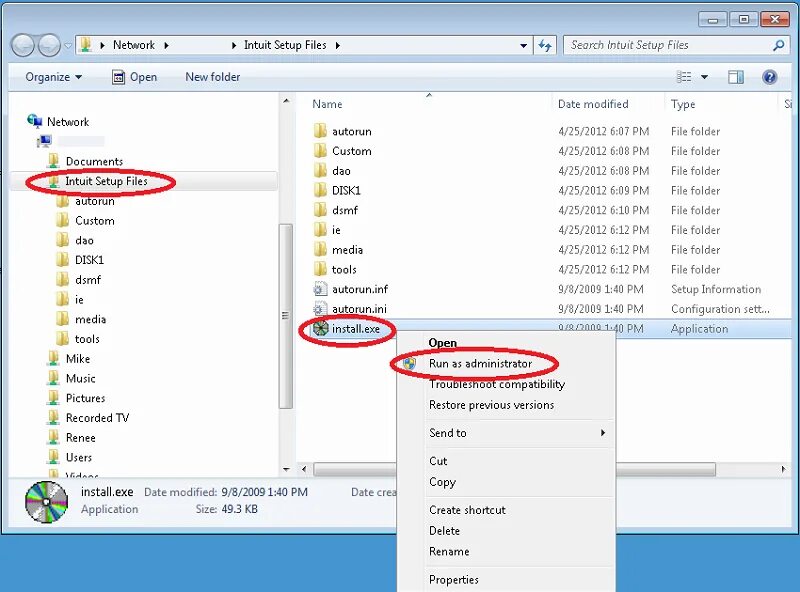The width and height of the screenshot is (800, 592).
Task: Click navigation pane scroll up arrow
Action: click(286, 102)
